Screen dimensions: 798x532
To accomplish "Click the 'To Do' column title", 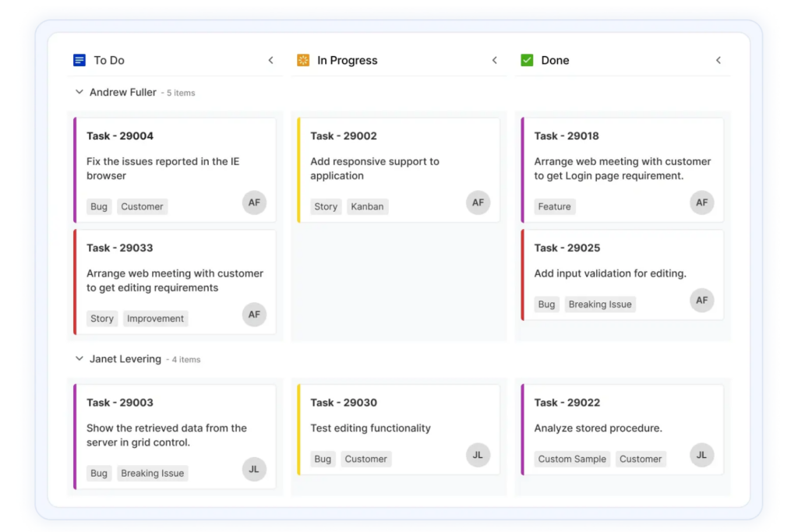I will (x=109, y=61).
